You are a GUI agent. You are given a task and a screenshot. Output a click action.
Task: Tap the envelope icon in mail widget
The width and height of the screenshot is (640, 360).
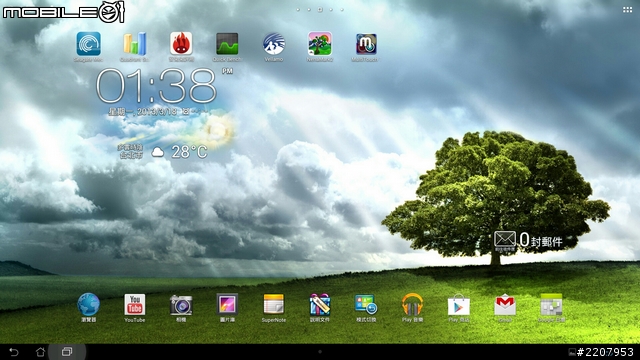coord(505,239)
